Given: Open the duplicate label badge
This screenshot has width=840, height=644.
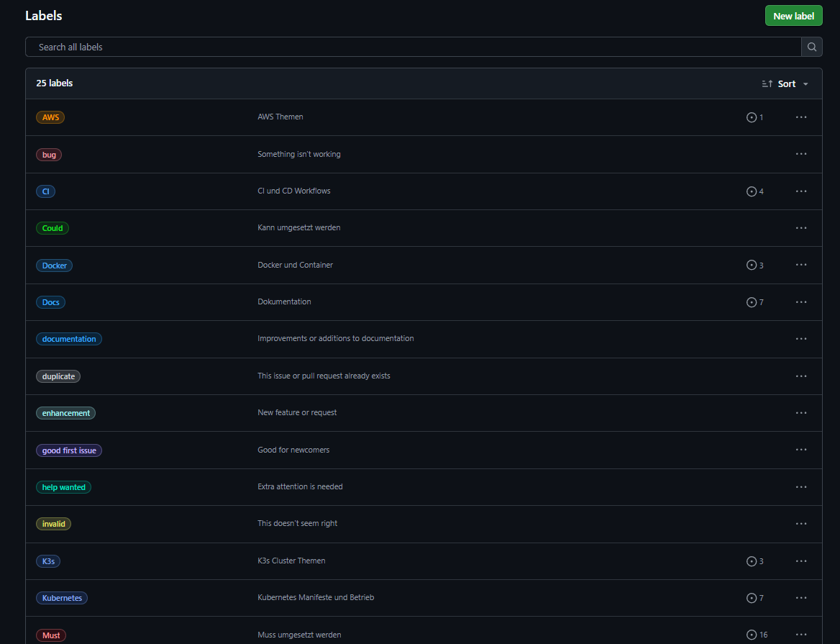Looking at the screenshot, I should [x=58, y=376].
